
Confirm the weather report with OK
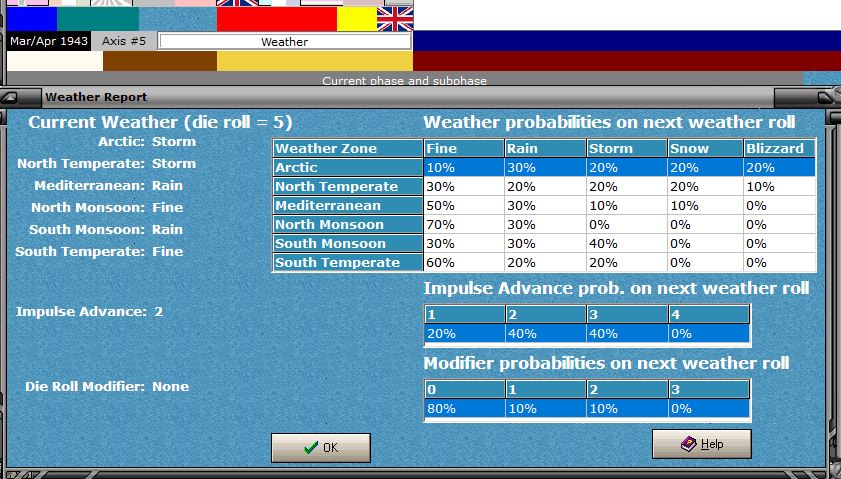(x=321, y=447)
